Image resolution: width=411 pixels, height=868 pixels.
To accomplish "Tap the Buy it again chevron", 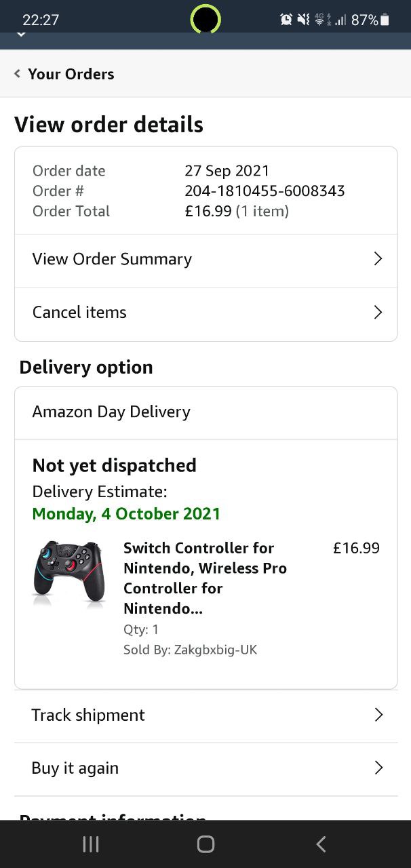I will [378, 768].
